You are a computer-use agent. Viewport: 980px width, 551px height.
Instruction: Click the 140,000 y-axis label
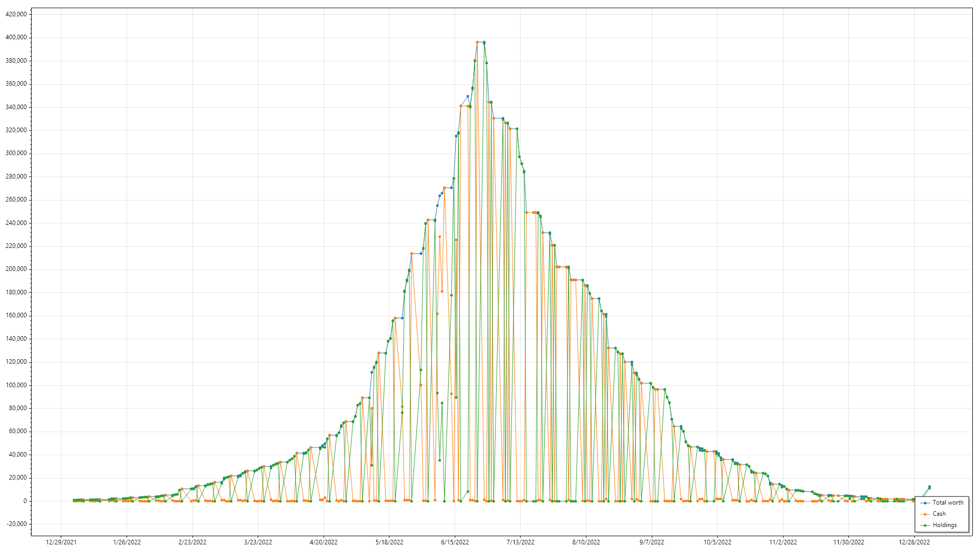tap(16, 339)
